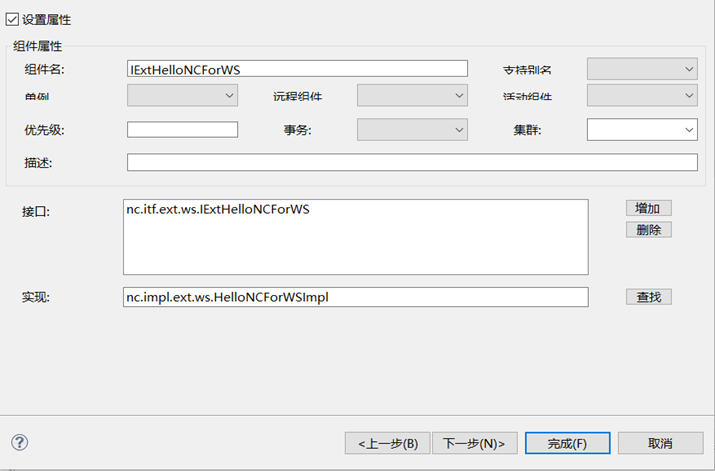Image resolution: width=715 pixels, height=471 pixels.
Task: Expand the 远程组件 dropdown
Action: [x=412, y=95]
